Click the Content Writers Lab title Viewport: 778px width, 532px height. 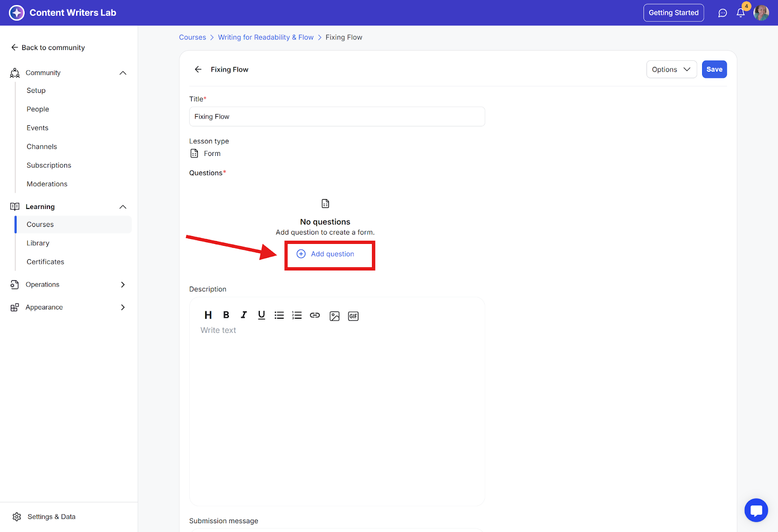(73, 13)
